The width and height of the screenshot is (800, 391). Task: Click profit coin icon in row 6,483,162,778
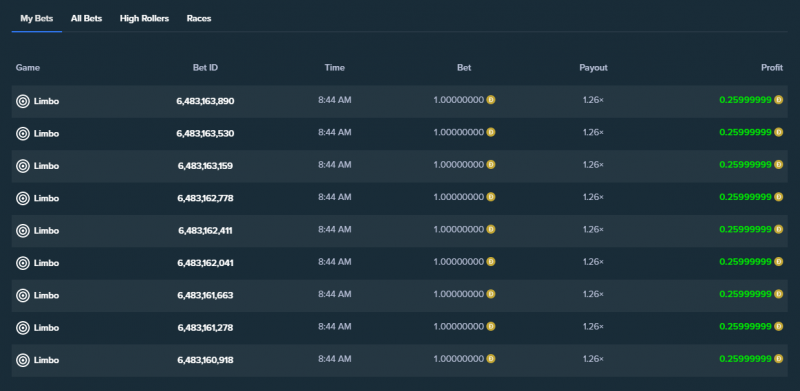click(x=779, y=197)
